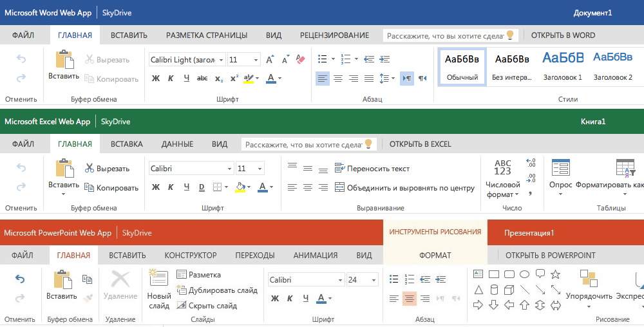Decrease font size in Word ribbon

[285, 59]
